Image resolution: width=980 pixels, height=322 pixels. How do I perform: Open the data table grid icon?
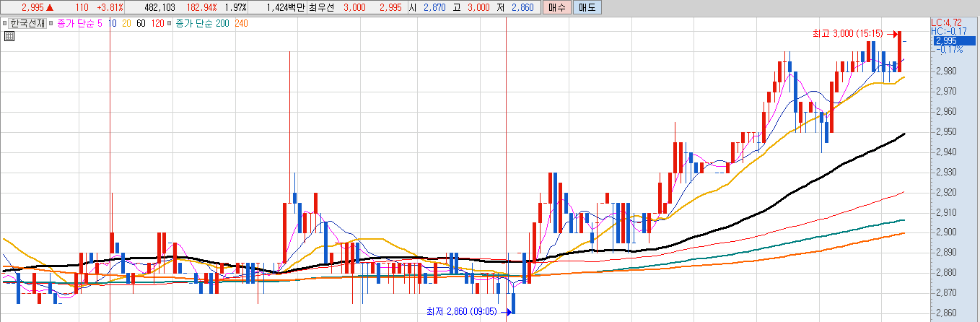pos(9,36)
